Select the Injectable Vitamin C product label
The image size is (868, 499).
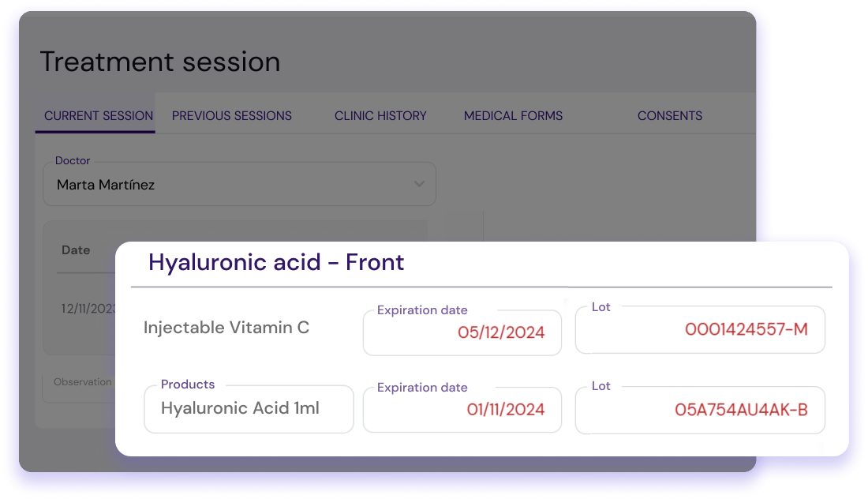(x=226, y=328)
